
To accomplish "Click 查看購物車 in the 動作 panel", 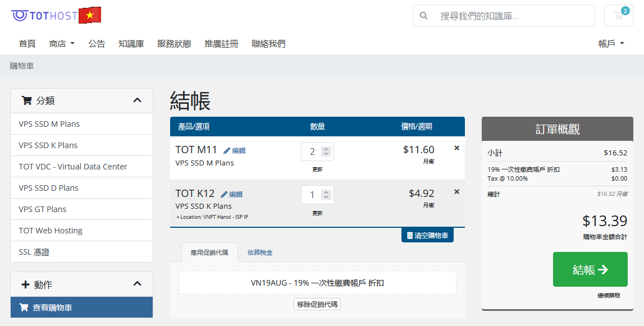I will (82, 307).
